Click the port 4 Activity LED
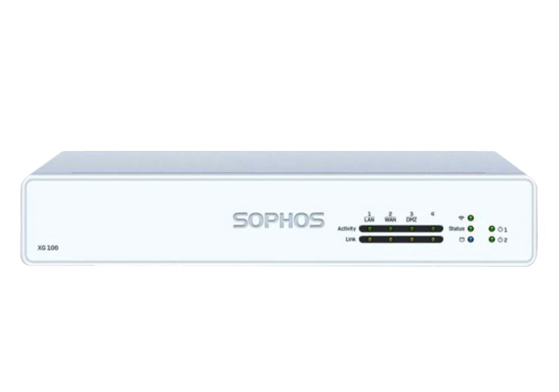Screen dimensions: 559x392 point(433,229)
